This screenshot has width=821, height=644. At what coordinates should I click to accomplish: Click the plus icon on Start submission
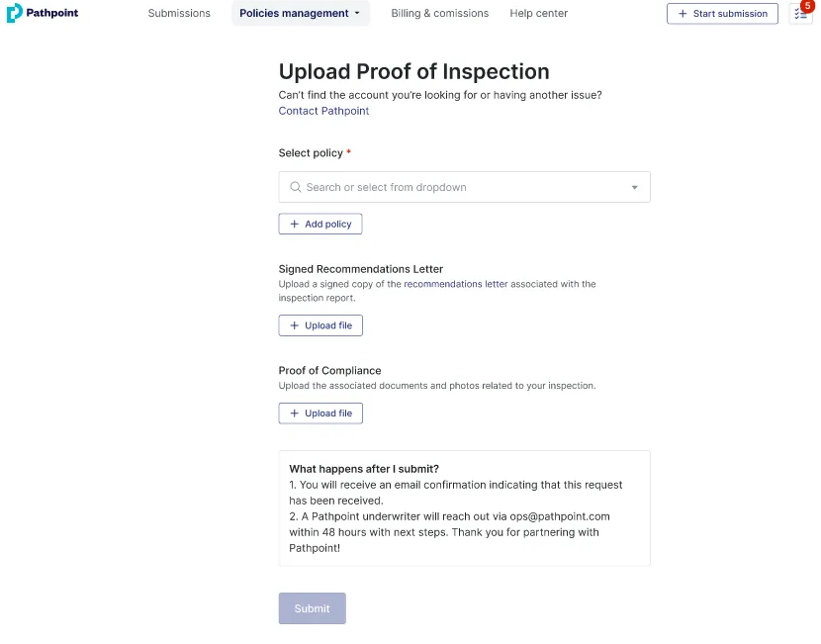tap(683, 14)
